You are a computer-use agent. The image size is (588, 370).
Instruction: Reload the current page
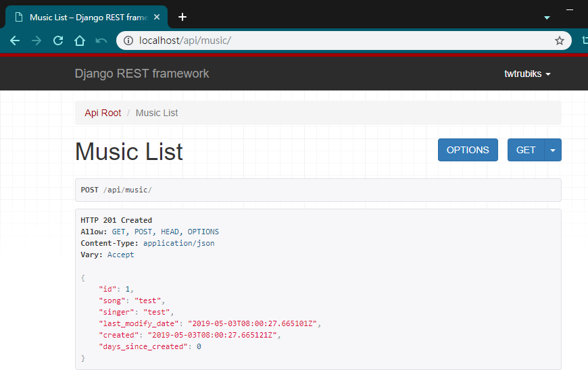point(58,41)
